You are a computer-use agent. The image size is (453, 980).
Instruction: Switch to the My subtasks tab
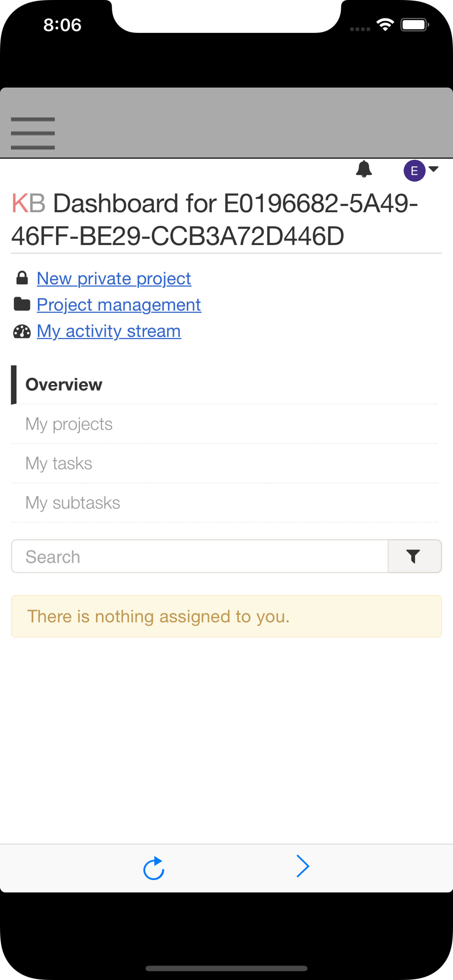tap(225, 503)
